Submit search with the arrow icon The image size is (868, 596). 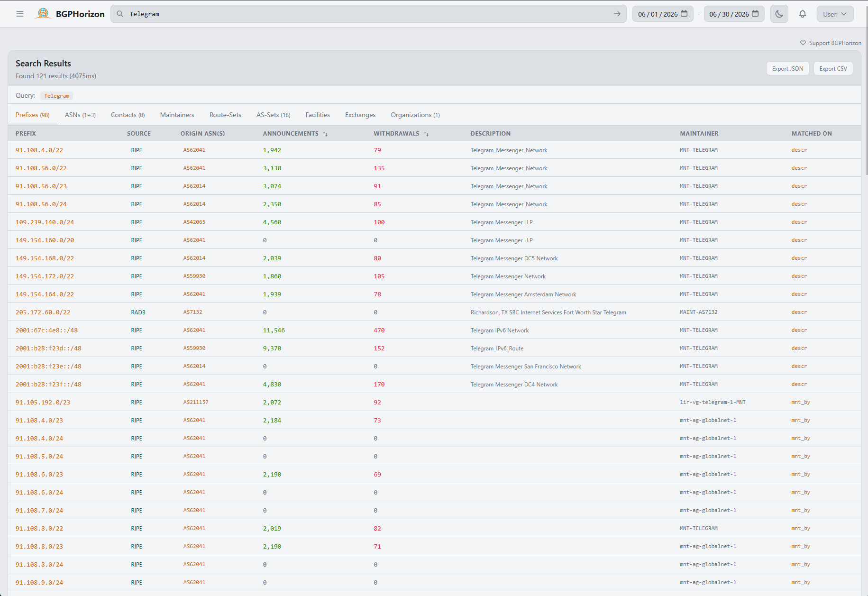(617, 14)
